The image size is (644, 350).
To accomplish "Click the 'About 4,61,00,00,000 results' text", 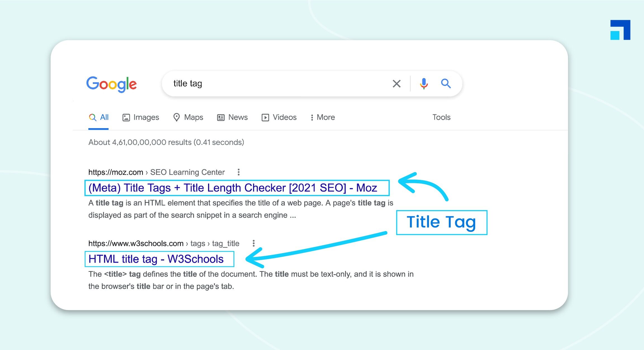I will pos(166,142).
